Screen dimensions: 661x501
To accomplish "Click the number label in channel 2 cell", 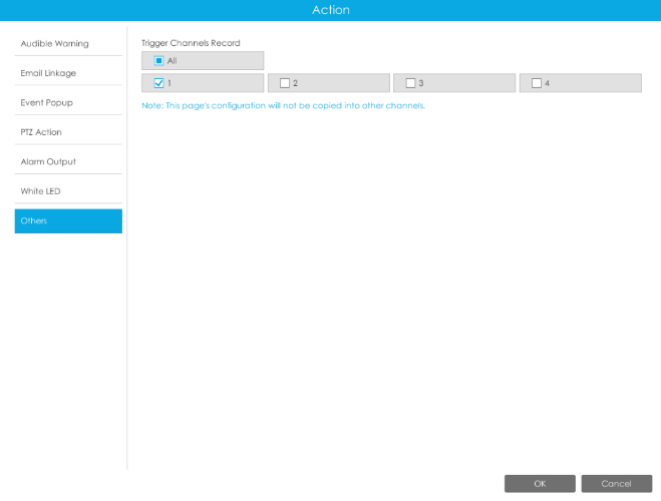I will 296,83.
